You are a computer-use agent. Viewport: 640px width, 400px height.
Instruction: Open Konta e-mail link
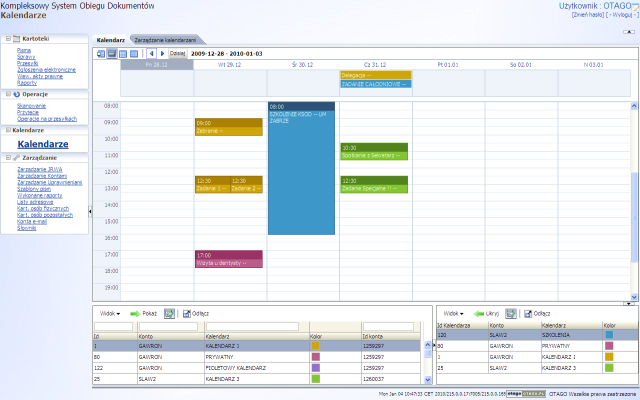tap(32, 222)
